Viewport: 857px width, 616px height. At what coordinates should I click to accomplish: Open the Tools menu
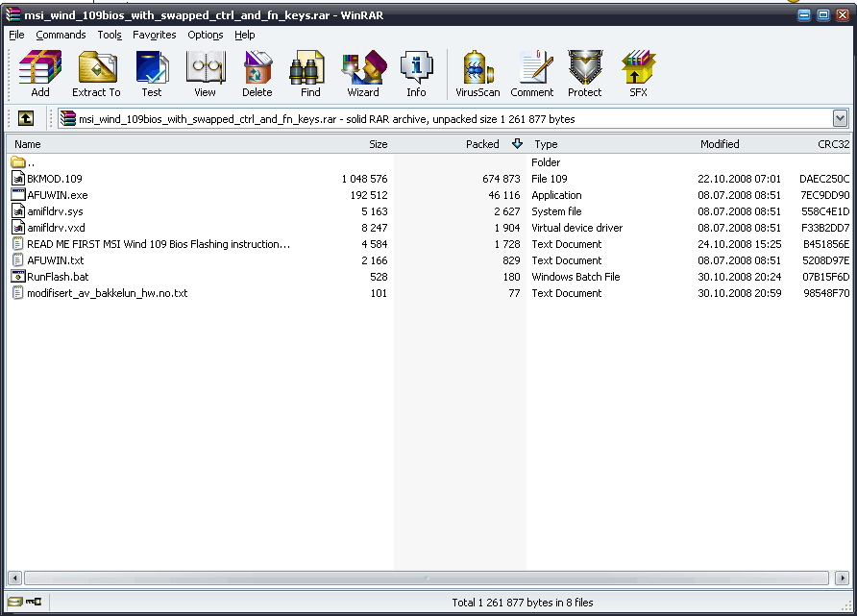(x=110, y=35)
